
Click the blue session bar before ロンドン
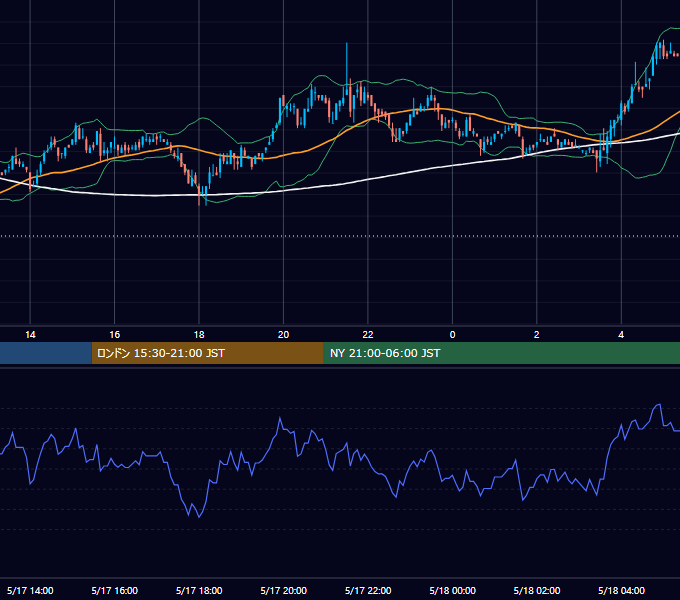click(x=46, y=353)
